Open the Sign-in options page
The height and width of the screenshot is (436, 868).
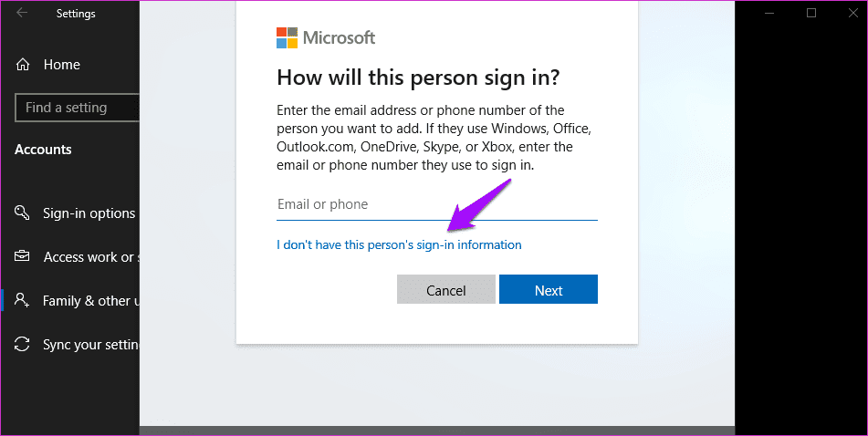pyautogui.click(x=89, y=213)
